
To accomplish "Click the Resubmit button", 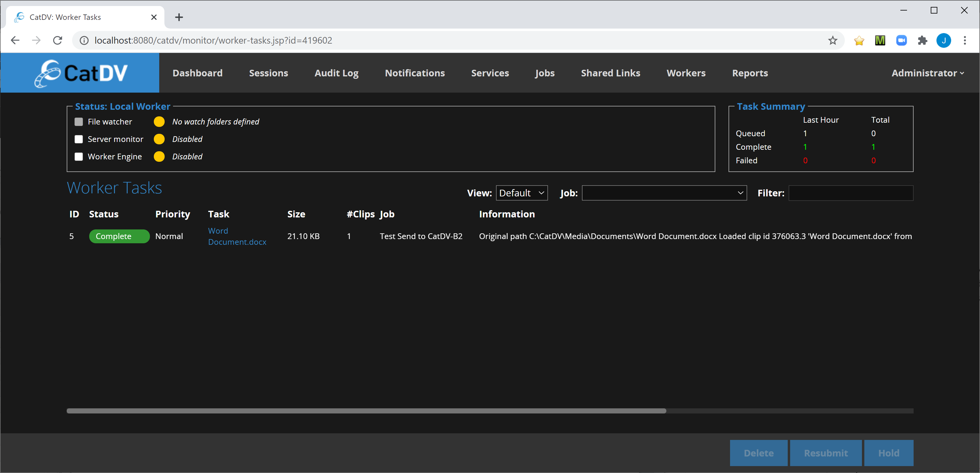I will (x=826, y=453).
